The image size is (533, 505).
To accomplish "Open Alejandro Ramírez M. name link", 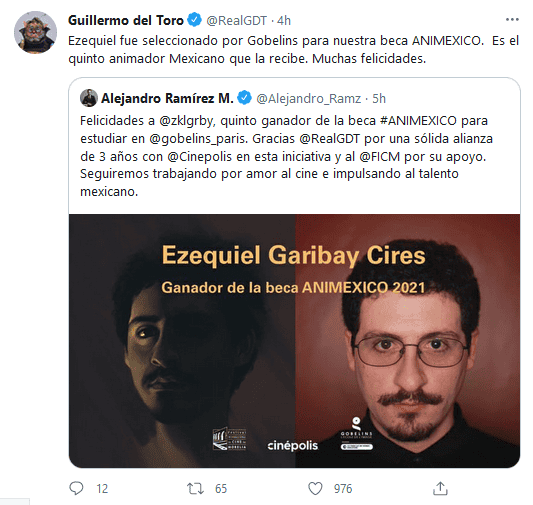I will click(167, 99).
